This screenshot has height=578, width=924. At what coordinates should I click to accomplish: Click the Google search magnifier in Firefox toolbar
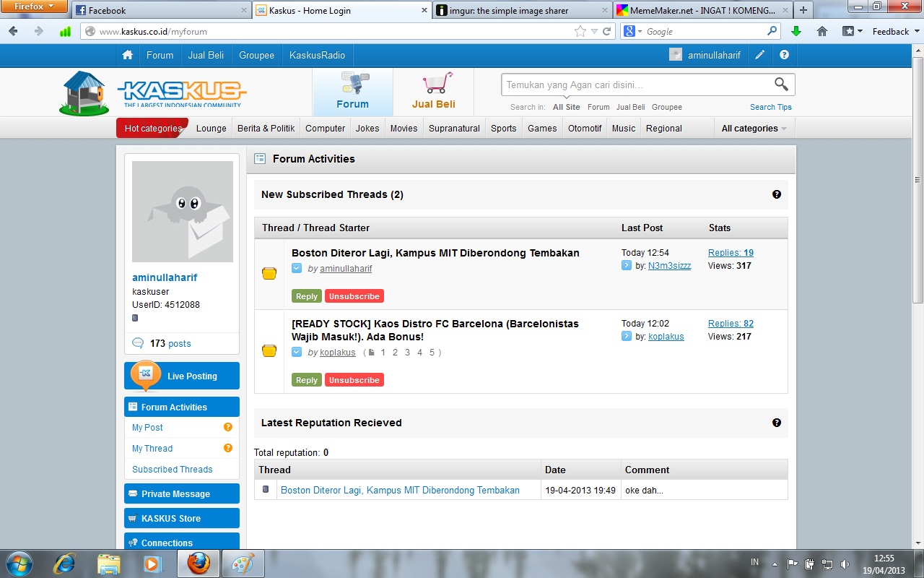pyautogui.click(x=772, y=31)
